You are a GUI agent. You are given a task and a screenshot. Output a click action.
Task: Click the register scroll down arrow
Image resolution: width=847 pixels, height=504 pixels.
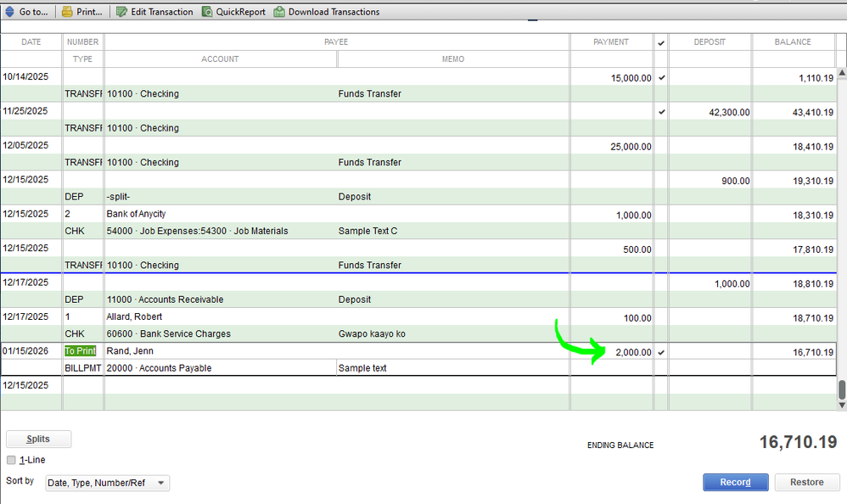click(842, 405)
